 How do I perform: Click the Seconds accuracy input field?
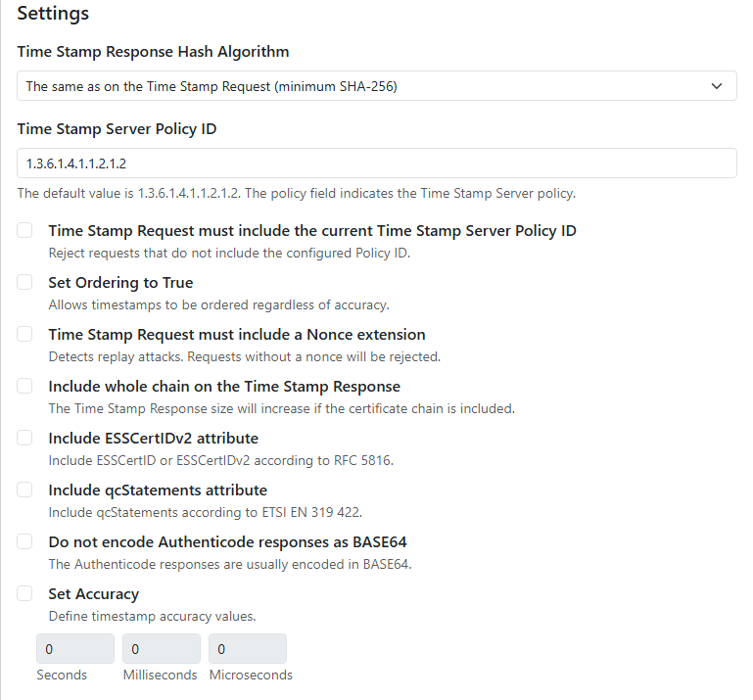(75, 649)
